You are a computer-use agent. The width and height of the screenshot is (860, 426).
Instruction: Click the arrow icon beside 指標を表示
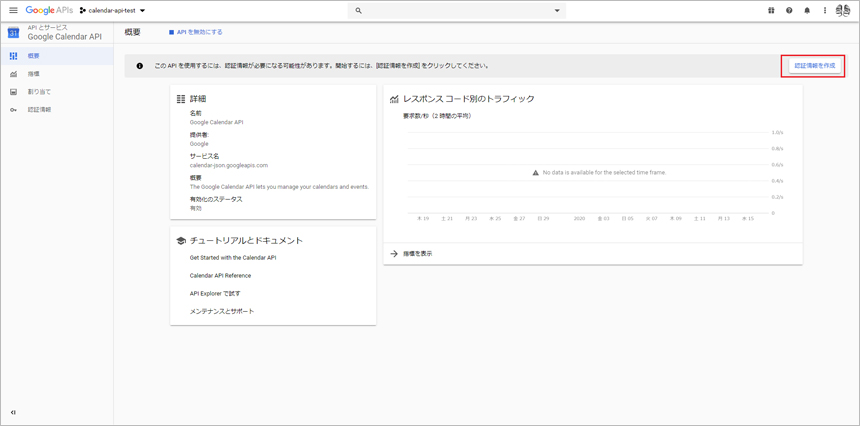point(393,254)
